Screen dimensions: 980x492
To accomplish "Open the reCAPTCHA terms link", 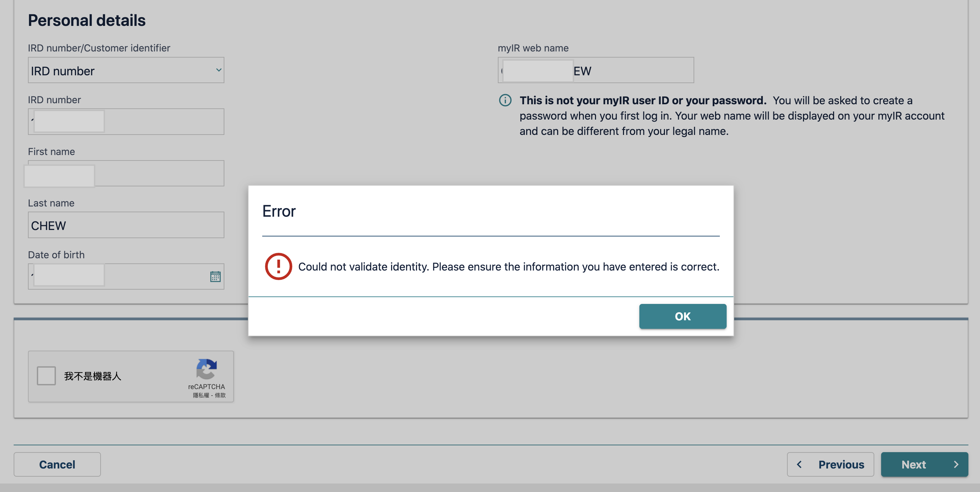I will [220, 396].
